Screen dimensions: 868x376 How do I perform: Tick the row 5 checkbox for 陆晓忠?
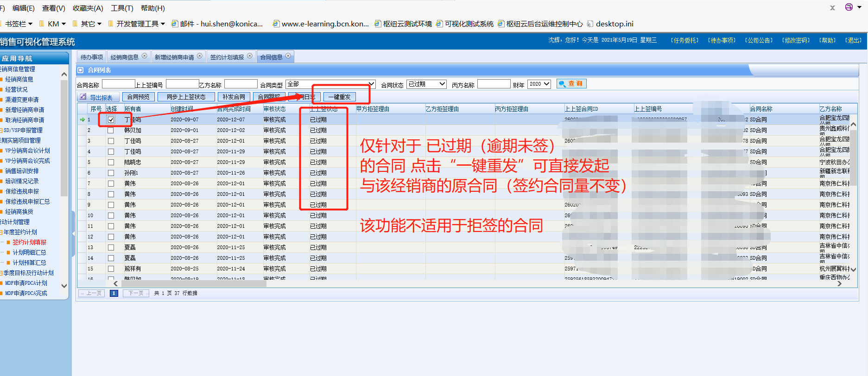pyautogui.click(x=111, y=163)
